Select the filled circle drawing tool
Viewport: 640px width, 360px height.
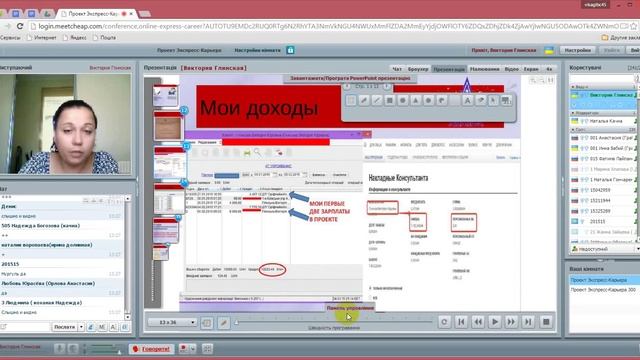point(403,100)
